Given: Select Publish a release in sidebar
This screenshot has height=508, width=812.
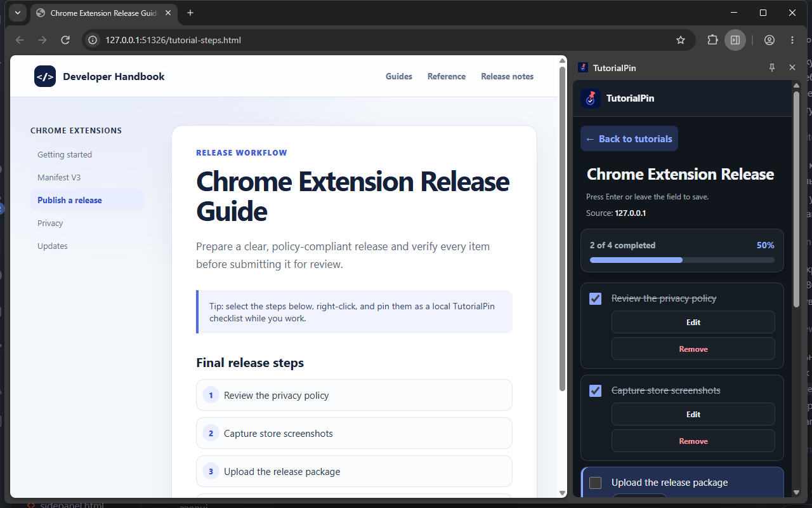Looking at the screenshot, I should click(88, 200).
